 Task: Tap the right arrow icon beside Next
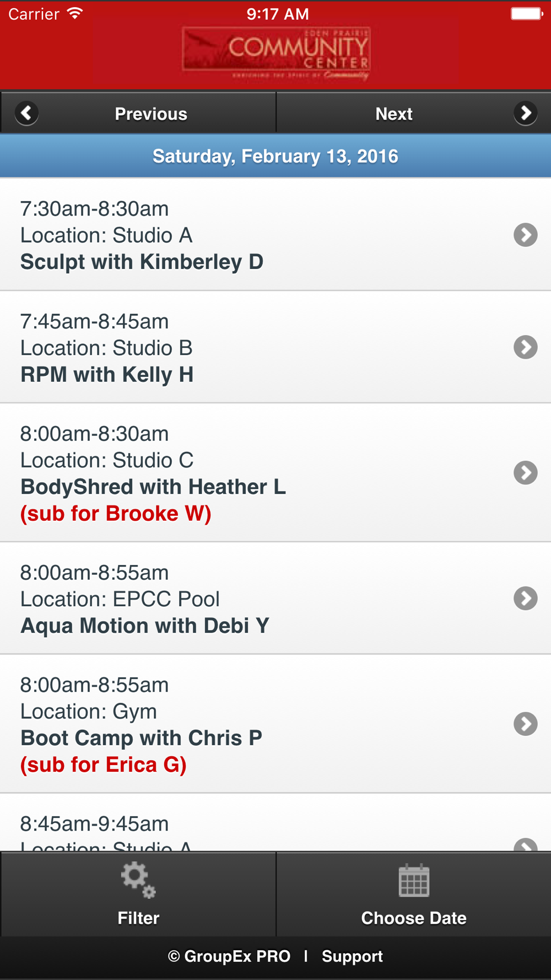tap(526, 114)
